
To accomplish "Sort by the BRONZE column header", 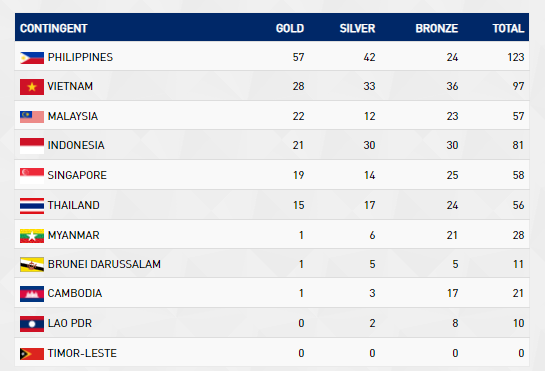I will [437, 28].
